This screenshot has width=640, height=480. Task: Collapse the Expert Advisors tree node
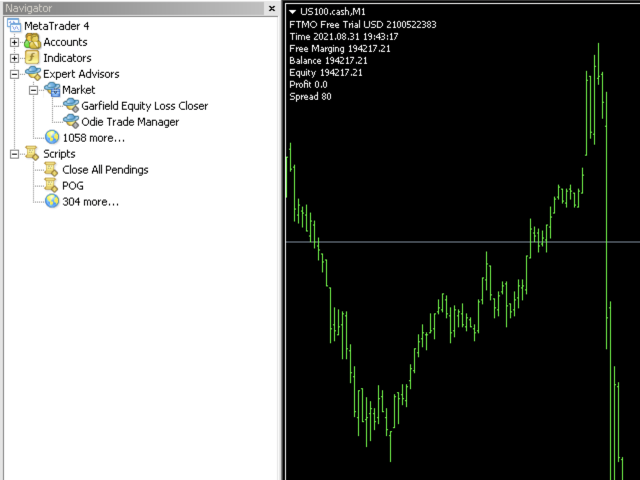click(x=14, y=74)
